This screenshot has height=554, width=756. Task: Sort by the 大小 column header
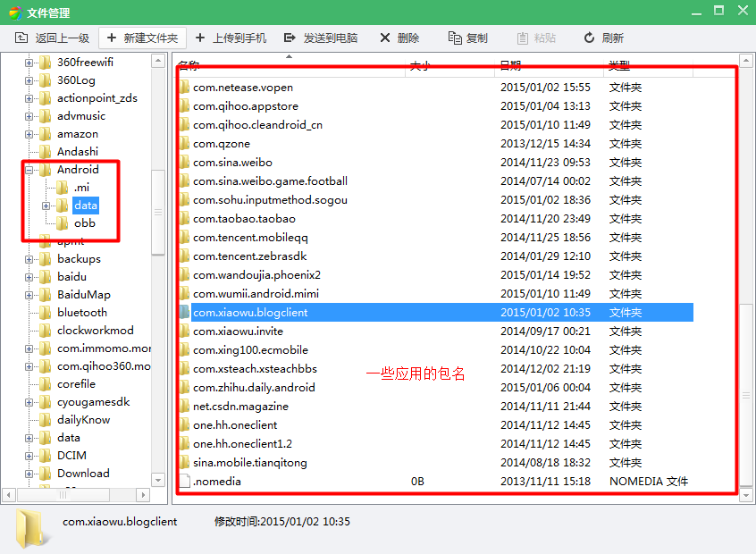449,65
